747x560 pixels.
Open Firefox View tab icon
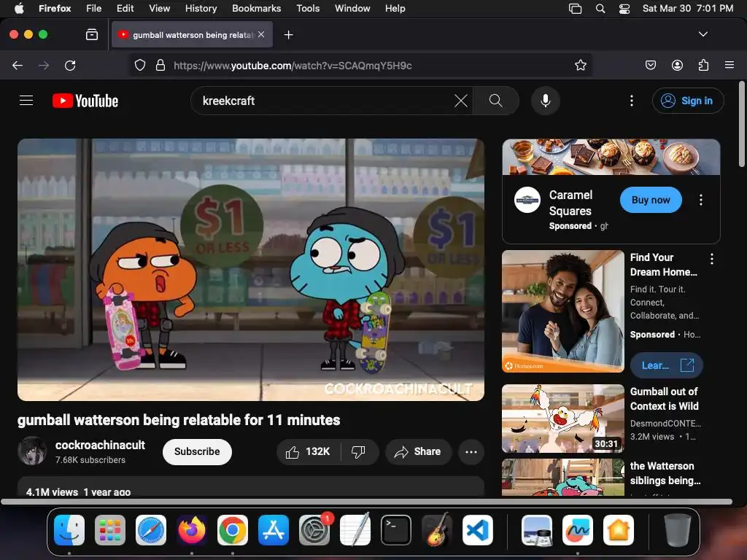coord(92,35)
